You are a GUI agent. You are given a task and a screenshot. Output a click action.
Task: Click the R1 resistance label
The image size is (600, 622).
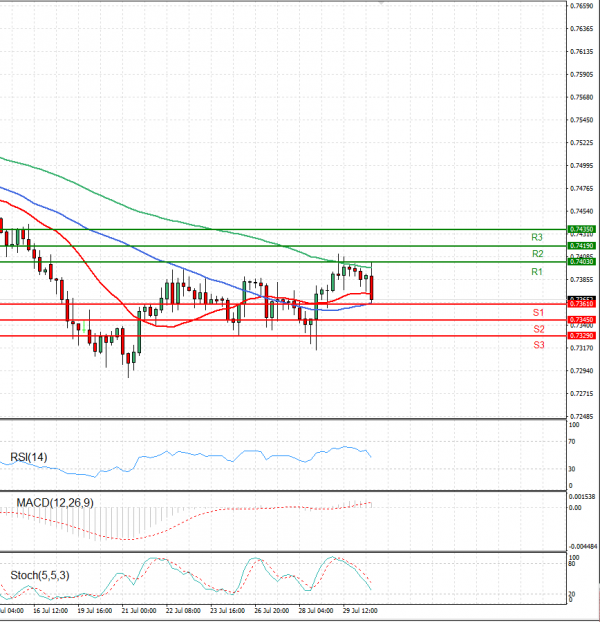point(537,272)
